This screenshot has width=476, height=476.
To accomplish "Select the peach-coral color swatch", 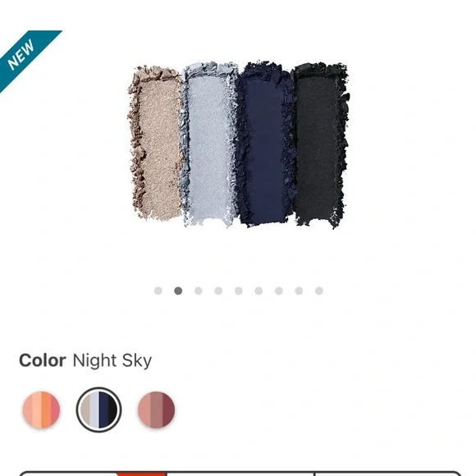I will click(x=42, y=410).
